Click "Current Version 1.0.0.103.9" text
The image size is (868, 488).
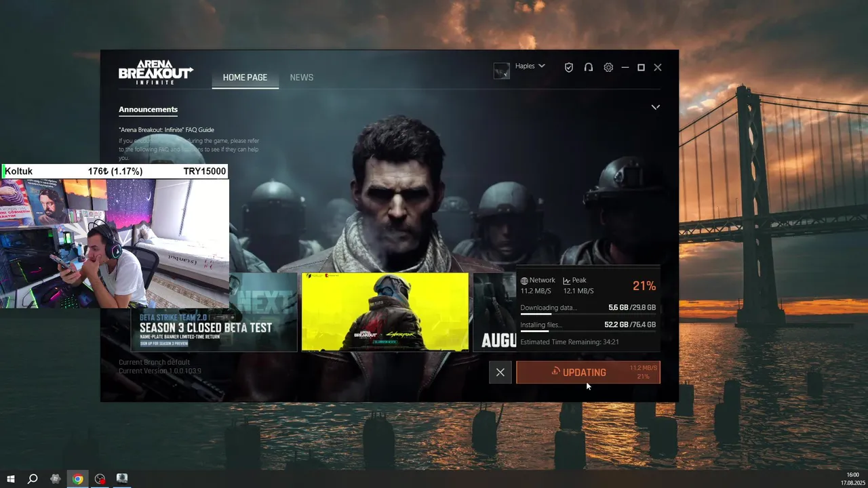click(x=160, y=371)
